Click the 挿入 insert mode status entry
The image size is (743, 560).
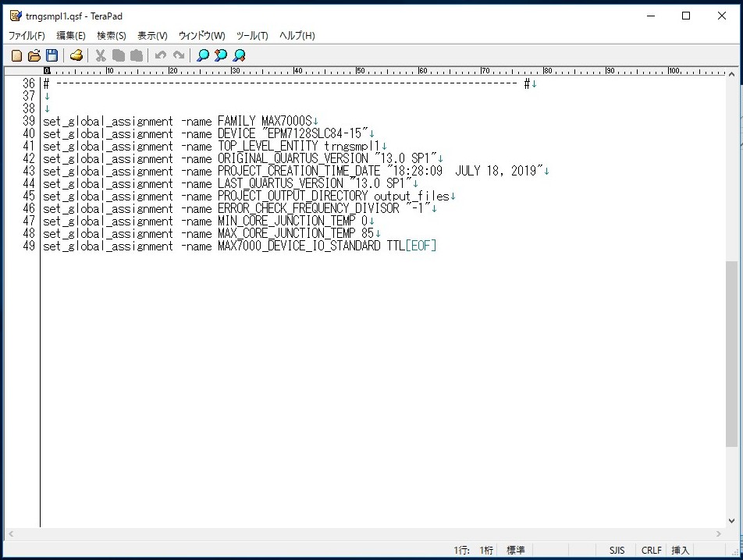coord(680,550)
